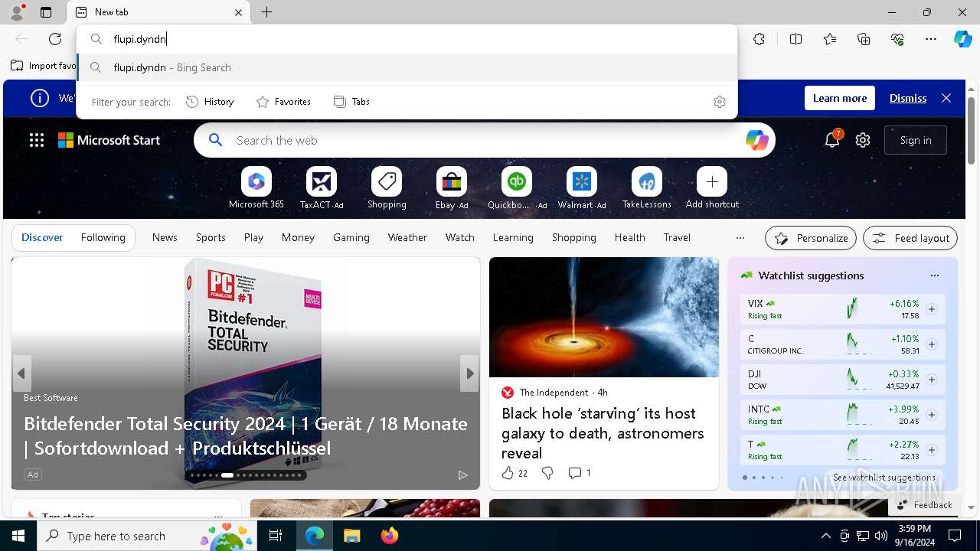The image size is (980, 551).
Task: Open Ebay shortcut tile
Action: 452,188
